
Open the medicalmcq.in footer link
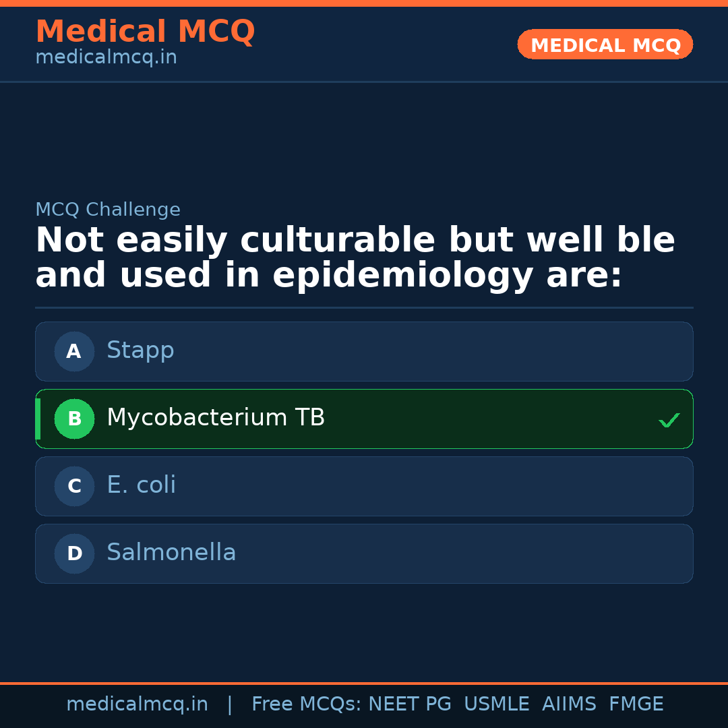(137, 704)
